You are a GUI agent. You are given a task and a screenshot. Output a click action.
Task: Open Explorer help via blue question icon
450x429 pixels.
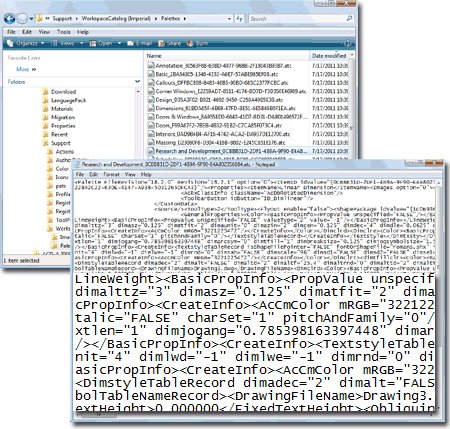347,43
